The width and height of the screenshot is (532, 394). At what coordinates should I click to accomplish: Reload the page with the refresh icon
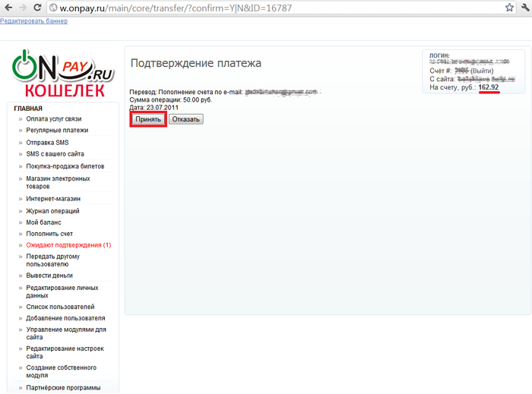[x=39, y=8]
